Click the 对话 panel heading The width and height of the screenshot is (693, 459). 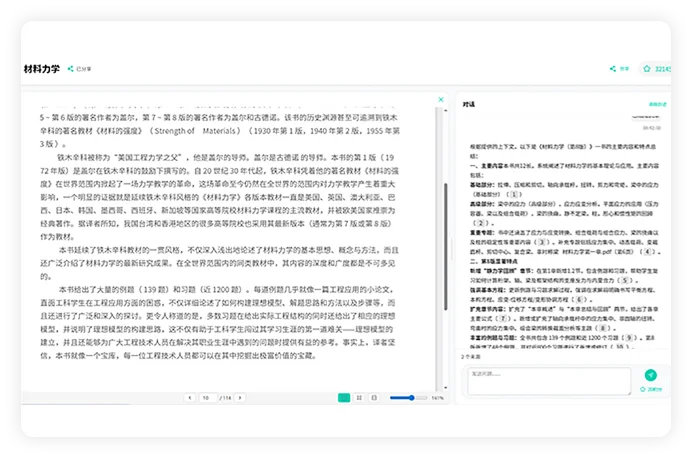click(468, 104)
